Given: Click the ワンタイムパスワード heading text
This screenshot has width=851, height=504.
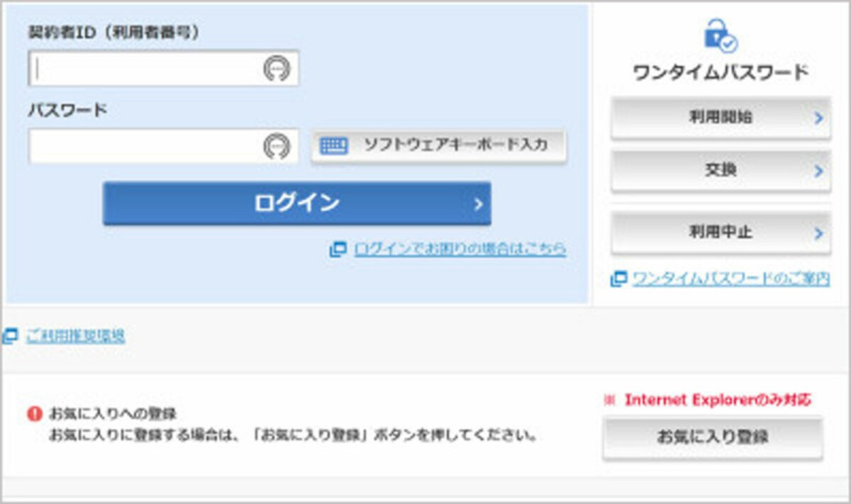Looking at the screenshot, I should 720,72.
